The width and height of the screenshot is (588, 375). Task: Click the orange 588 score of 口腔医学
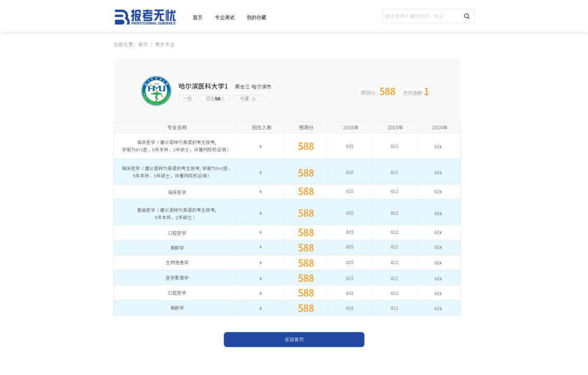point(306,232)
